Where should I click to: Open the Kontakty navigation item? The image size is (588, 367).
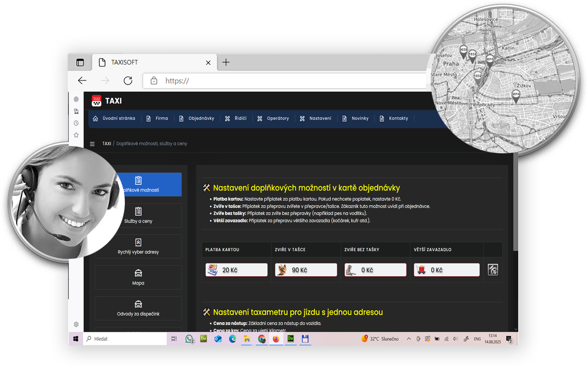(394, 118)
